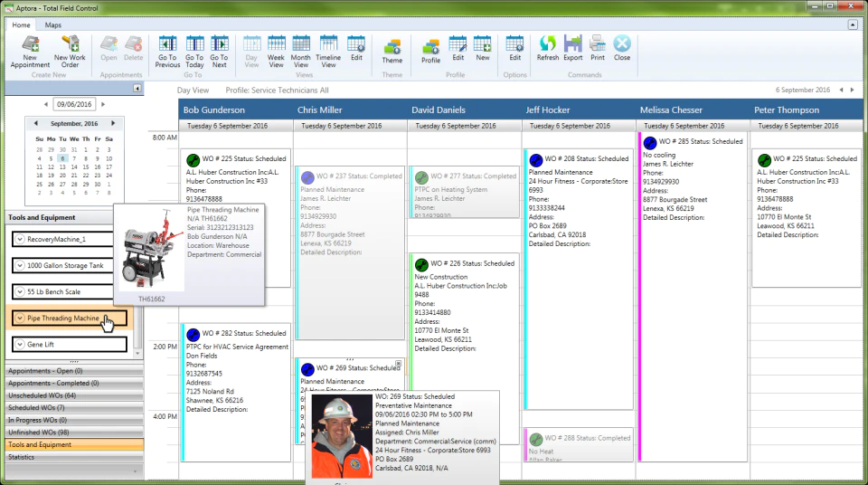Image resolution: width=868 pixels, height=485 pixels.
Task: Expand the RecoveryMachine_1 equipment item
Action: (20, 239)
